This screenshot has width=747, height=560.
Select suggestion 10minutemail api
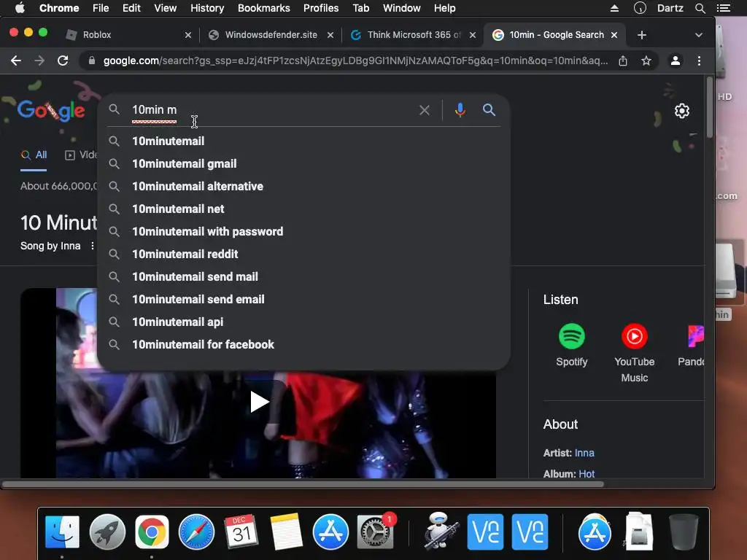[x=304, y=322]
